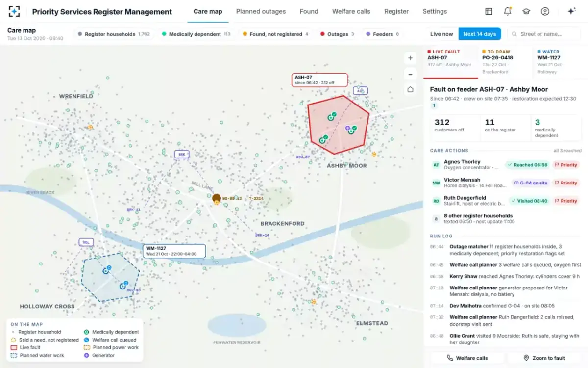Open Welfare calls tab
This screenshot has width=588, height=368.
(351, 11)
